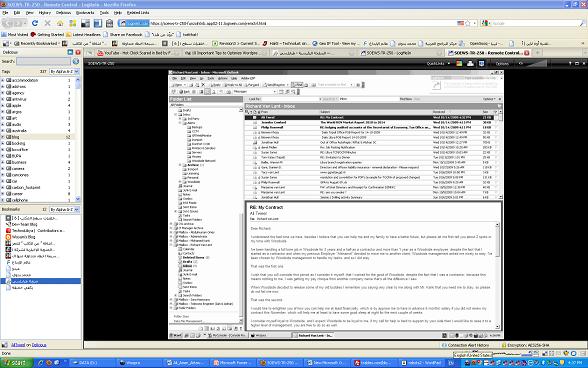Click into the Delicious Search input field

[43, 61]
